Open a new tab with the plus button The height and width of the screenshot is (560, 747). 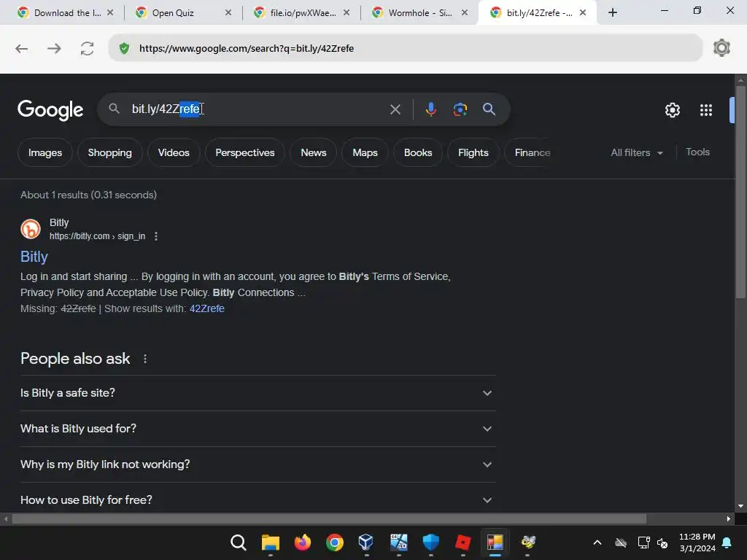pos(613,13)
